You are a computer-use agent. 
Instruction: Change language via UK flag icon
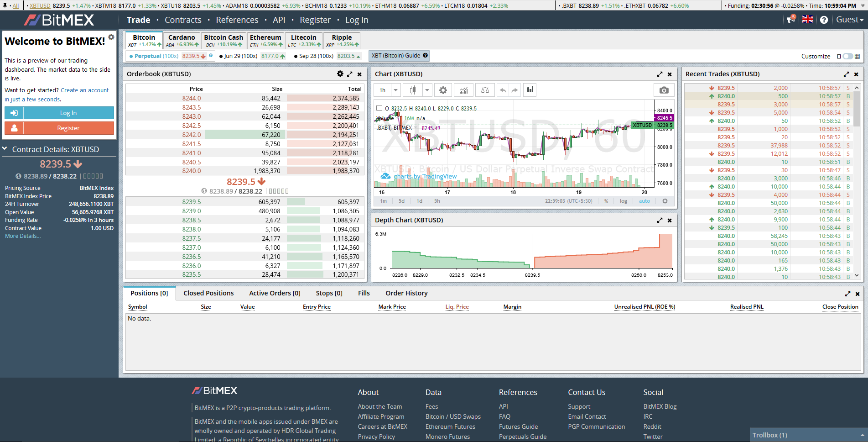[x=808, y=19]
